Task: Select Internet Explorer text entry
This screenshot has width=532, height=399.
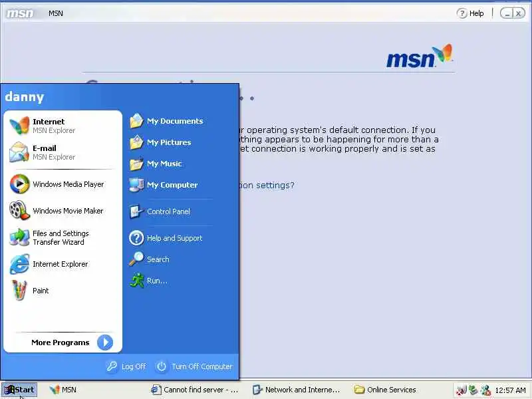Action: pyautogui.click(x=60, y=264)
